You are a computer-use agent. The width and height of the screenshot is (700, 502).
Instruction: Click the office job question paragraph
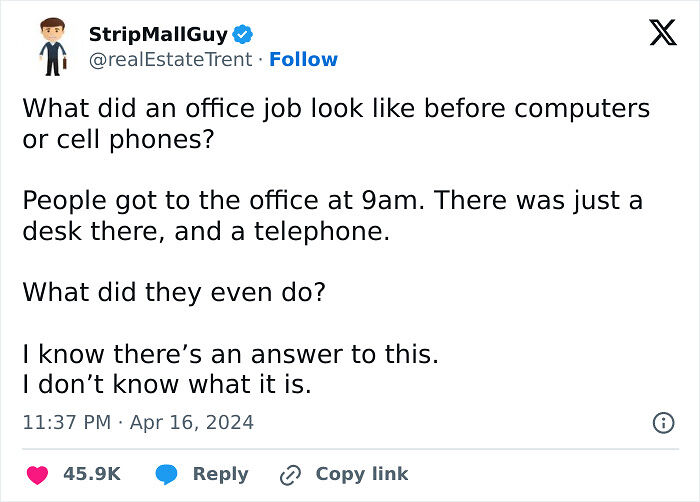coord(335,122)
